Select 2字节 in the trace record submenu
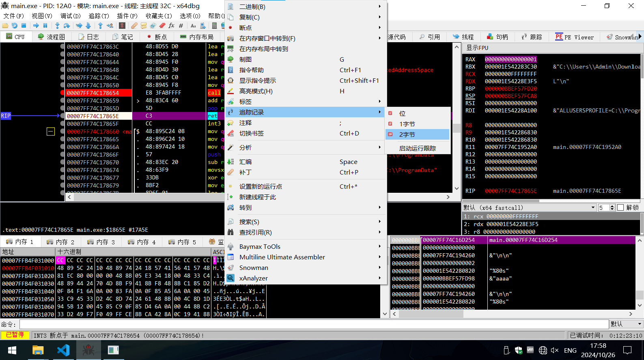This screenshot has width=644, height=360. click(x=418, y=134)
